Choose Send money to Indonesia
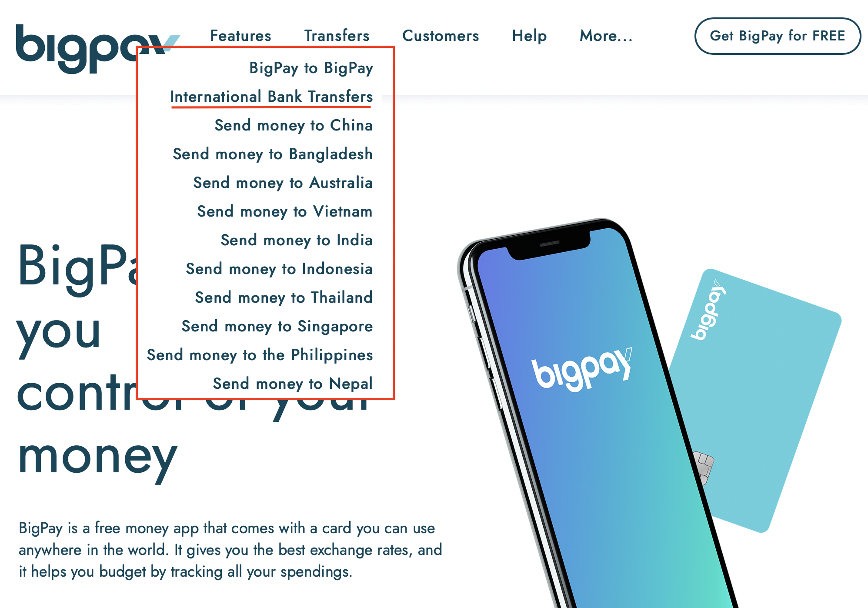This screenshot has height=608, width=868. tap(279, 269)
